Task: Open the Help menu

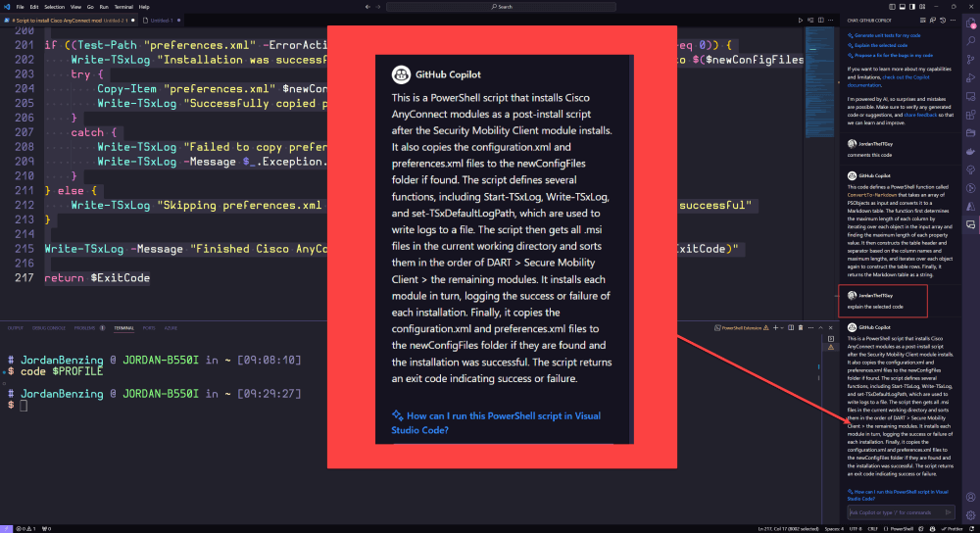Action: [x=144, y=7]
